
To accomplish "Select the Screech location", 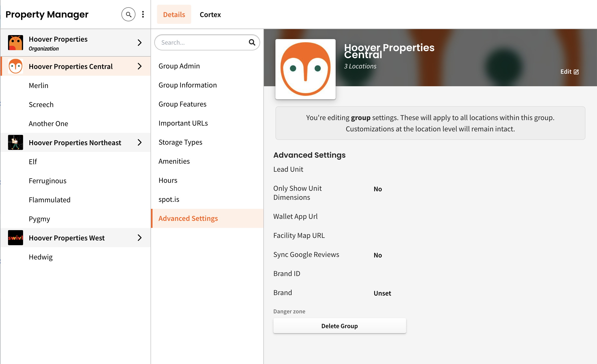I will [x=41, y=105].
